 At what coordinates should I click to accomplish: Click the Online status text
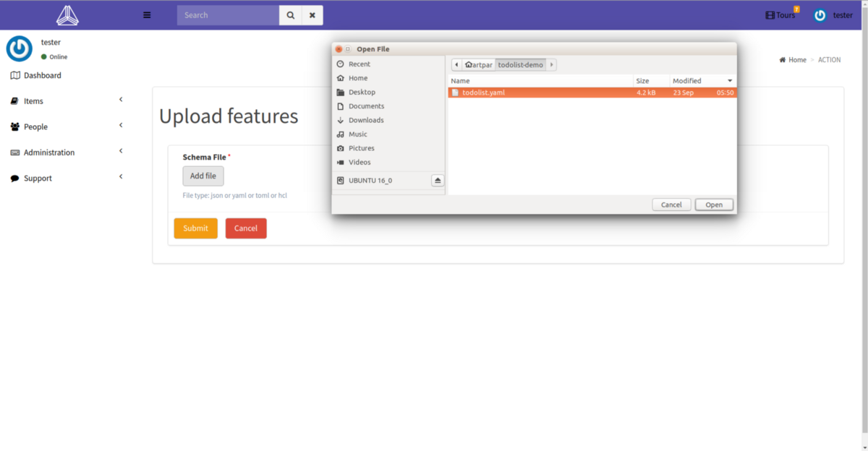click(59, 56)
